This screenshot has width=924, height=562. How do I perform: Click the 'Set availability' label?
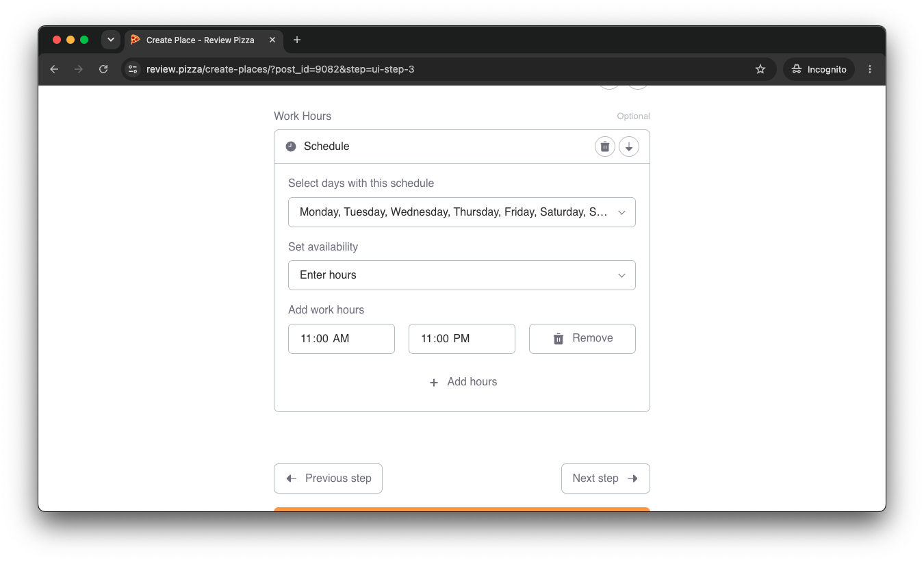(x=323, y=247)
